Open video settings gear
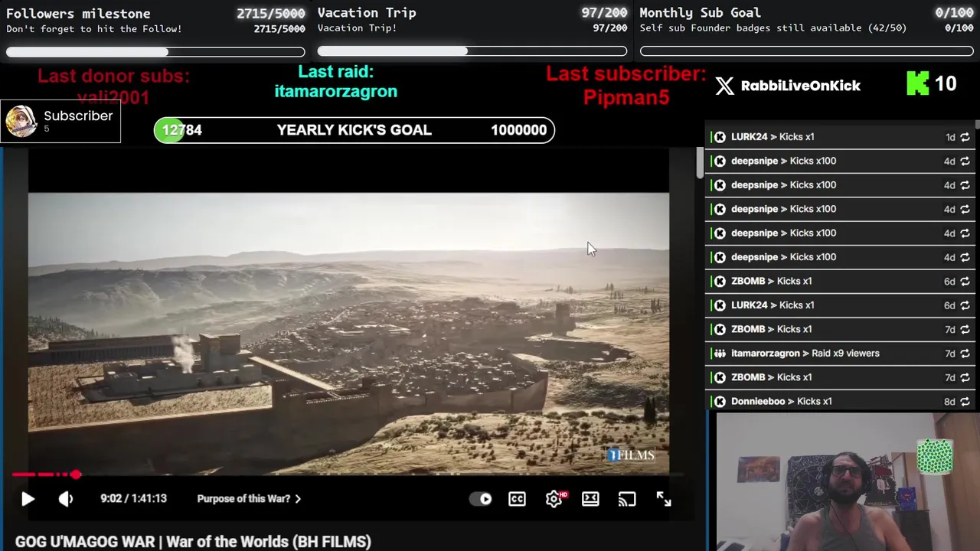 (x=554, y=499)
